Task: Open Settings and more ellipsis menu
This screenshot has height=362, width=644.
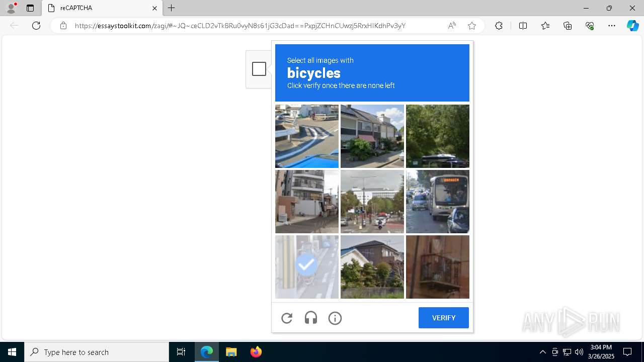Action: click(x=612, y=26)
